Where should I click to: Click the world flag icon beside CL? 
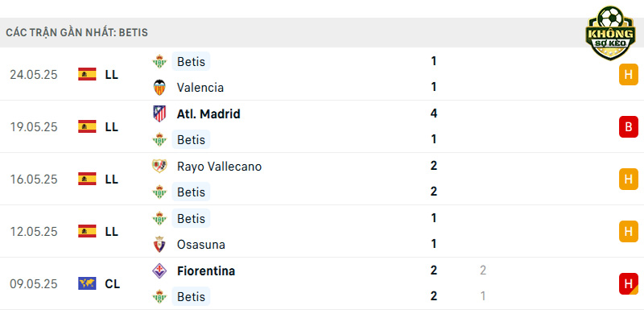pos(87,283)
